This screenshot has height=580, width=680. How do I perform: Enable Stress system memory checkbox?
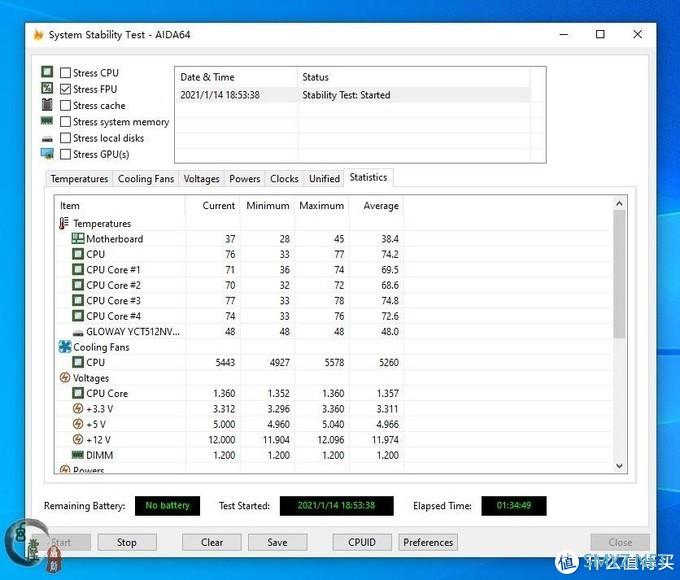(x=65, y=121)
